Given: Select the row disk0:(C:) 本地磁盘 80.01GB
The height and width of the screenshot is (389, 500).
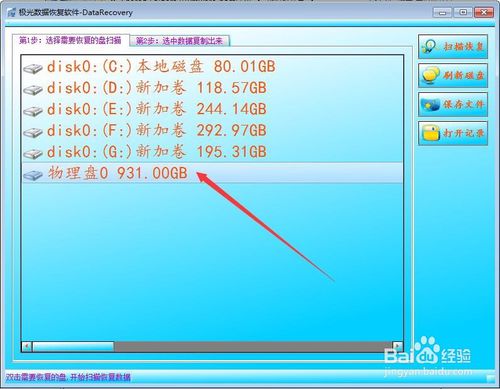Looking at the screenshot, I should [212, 67].
